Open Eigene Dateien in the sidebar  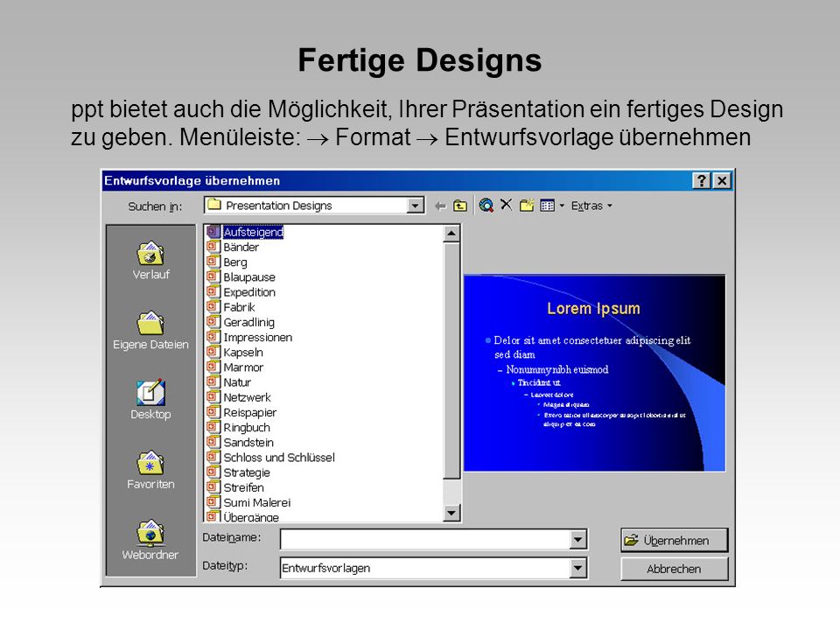(150, 331)
